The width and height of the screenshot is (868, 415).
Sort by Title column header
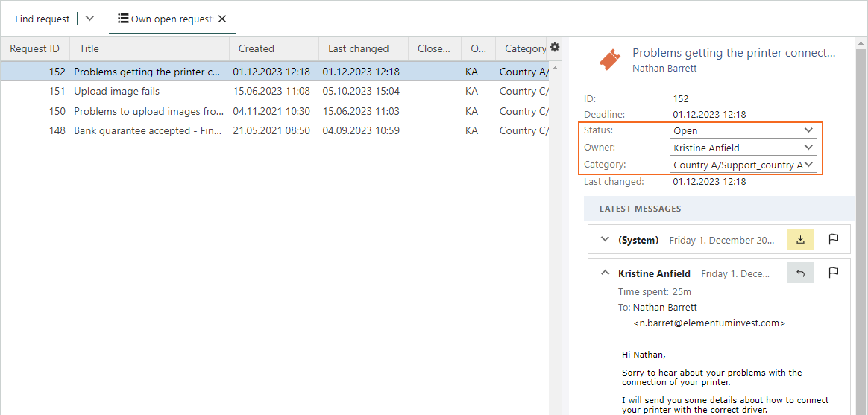(149, 48)
